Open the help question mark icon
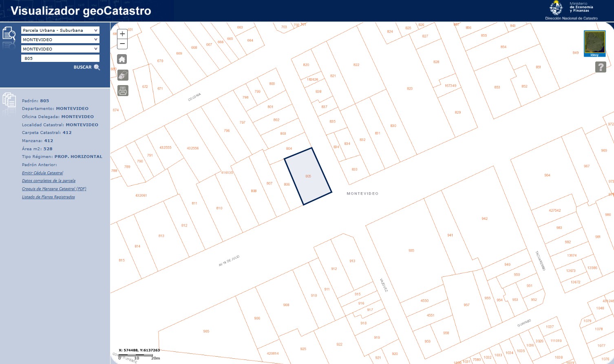The image size is (614, 364). click(x=600, y=67)
